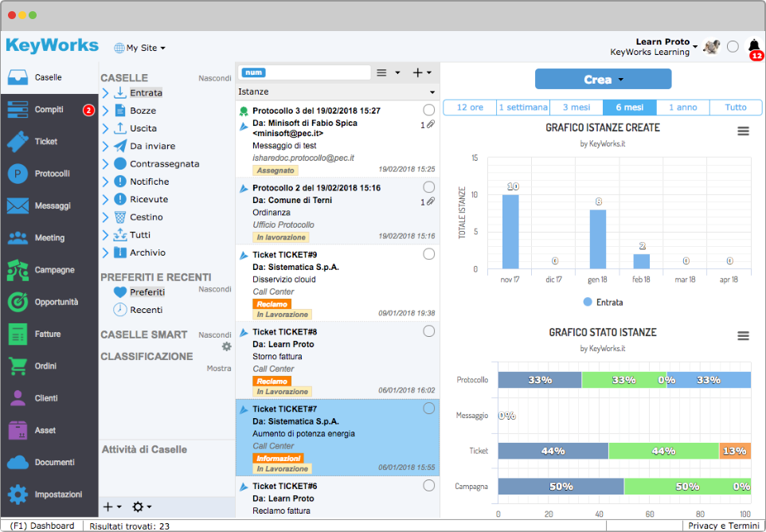Open the My Site dropdown
The height and width of the screenshot is (532, 766).
(139, 48)
